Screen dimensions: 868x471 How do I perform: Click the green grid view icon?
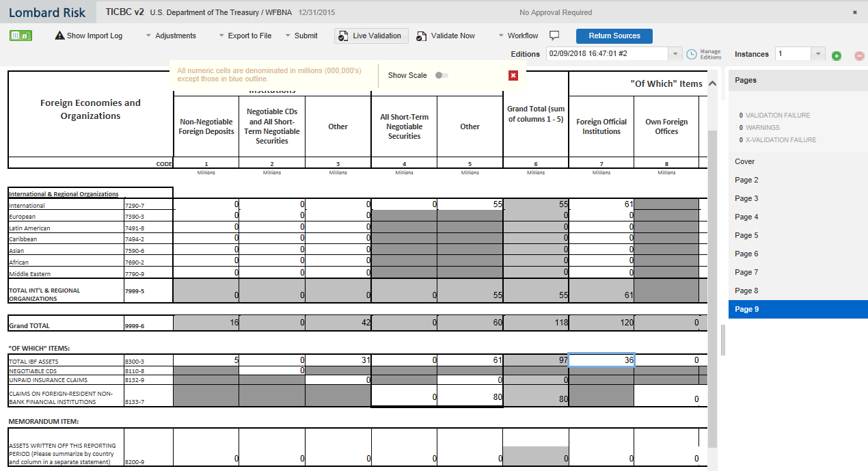point(21,36)
